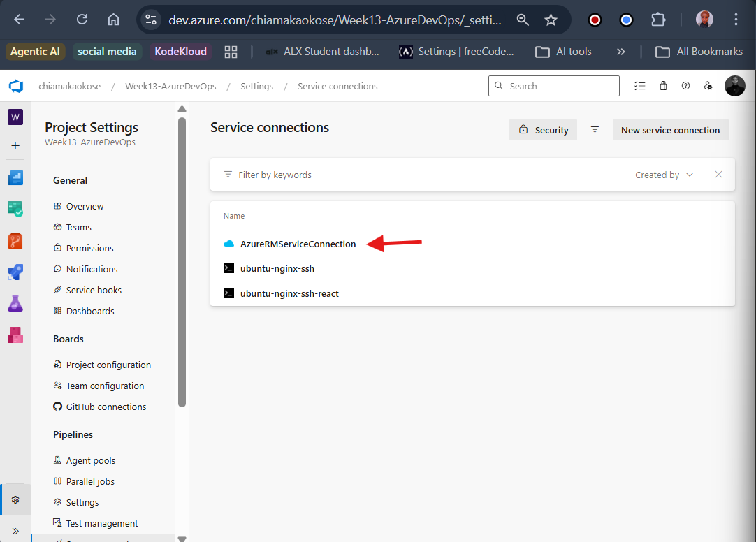Open the KodeKloud bookmark
Image resolution: width=756 pixels, height=542 pixels.
(x=180, y=52)
